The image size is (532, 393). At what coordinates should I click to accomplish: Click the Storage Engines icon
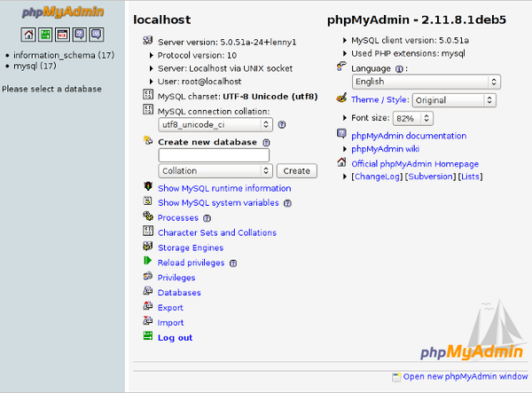point(147,246)
